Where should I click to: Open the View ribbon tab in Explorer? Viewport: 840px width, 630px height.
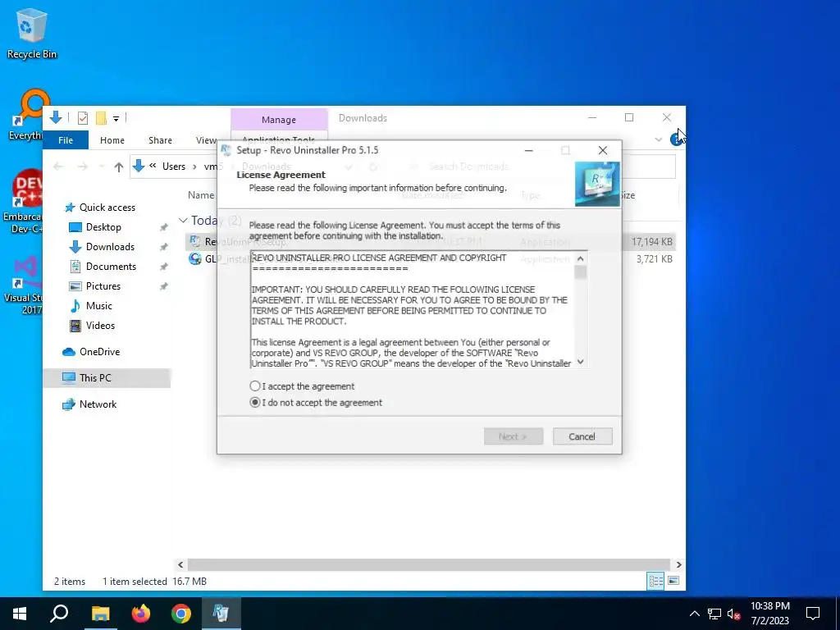point(206,140)
